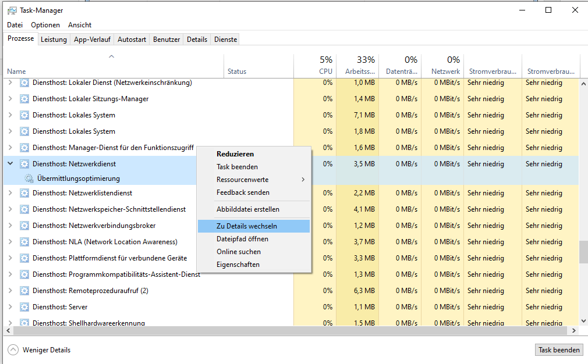The height and width of the screenshot is (364, 588).
Task: Click Weniger Details link
Action: click(47, 350)
